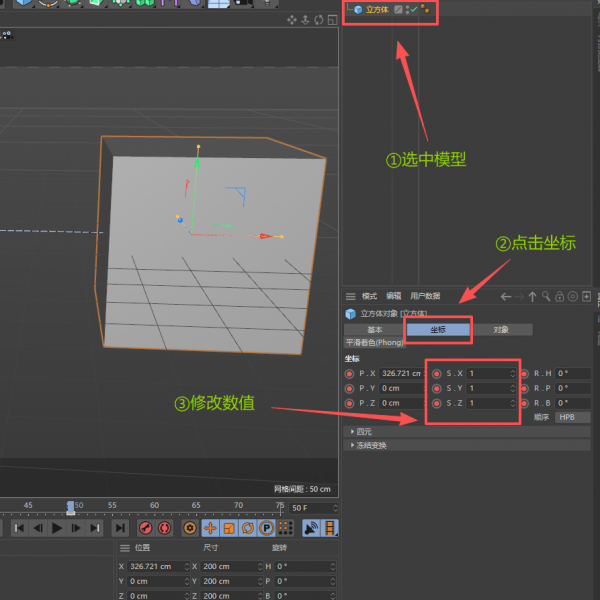Click the back arrow in attribute manager
Screen dimensions: 600x600
coord(506,296)
